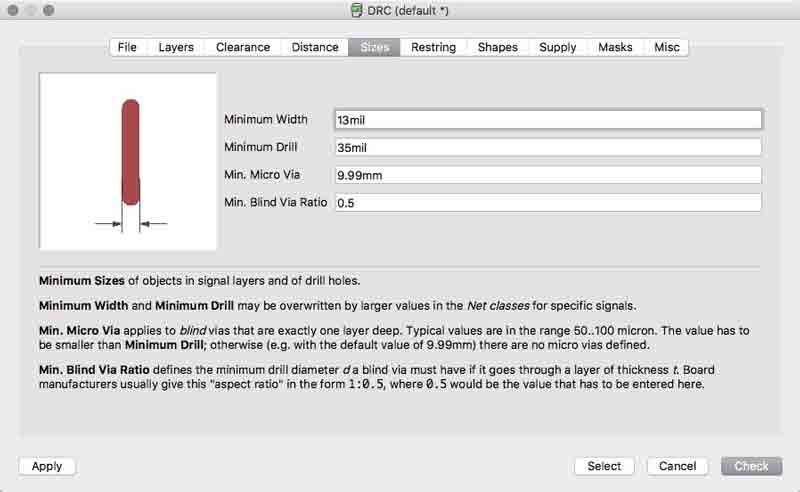Click the Apply button

point(47,466)
